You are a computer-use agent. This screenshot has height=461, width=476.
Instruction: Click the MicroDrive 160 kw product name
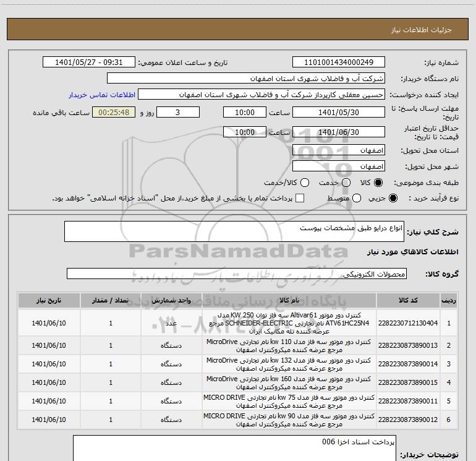tap(289, 383)
